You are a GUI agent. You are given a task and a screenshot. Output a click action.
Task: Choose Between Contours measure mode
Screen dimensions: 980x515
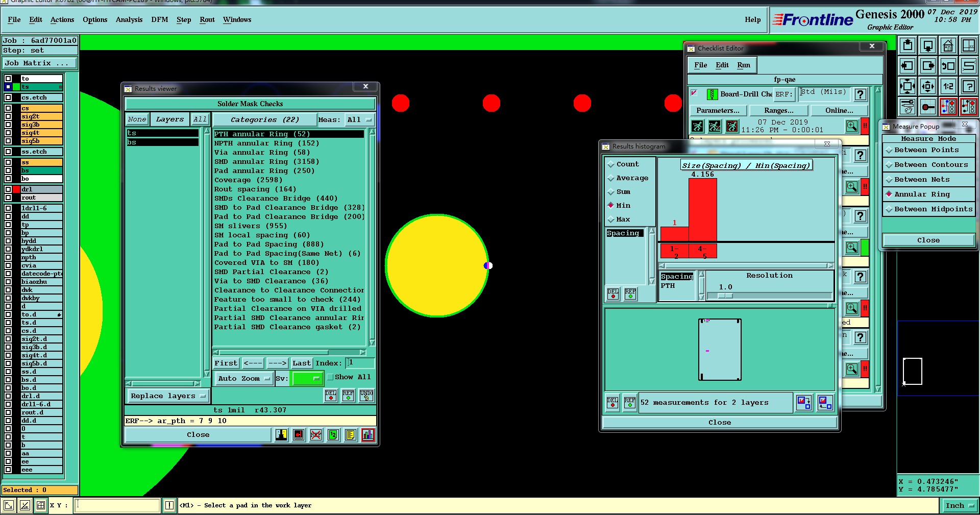tap(928, 165)
